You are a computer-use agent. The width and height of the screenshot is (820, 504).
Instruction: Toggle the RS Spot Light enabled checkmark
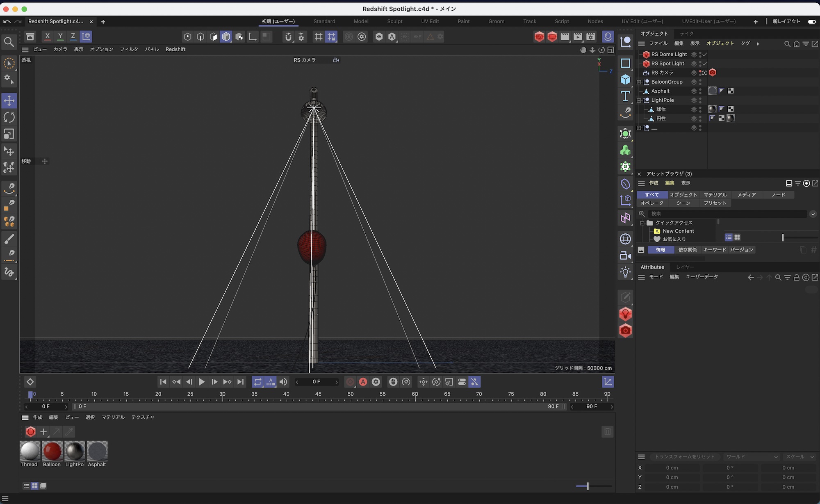704,64
